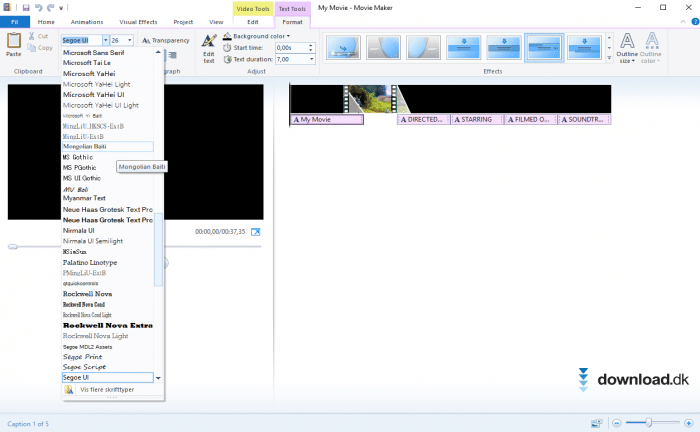Click the Copy icon
The height and width of the screenshot is (432, 700).
(31, 48)
